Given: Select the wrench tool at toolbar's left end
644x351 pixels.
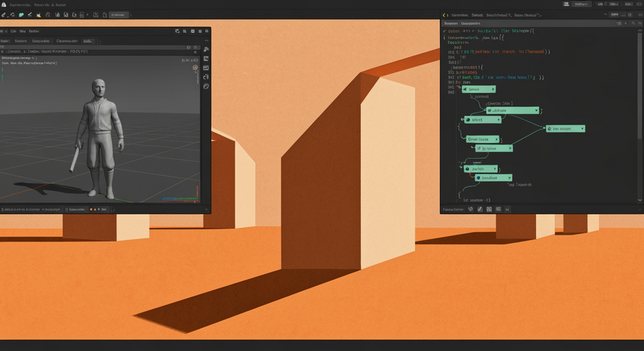Looking at the screenshot, I should (x=3, y=15).
